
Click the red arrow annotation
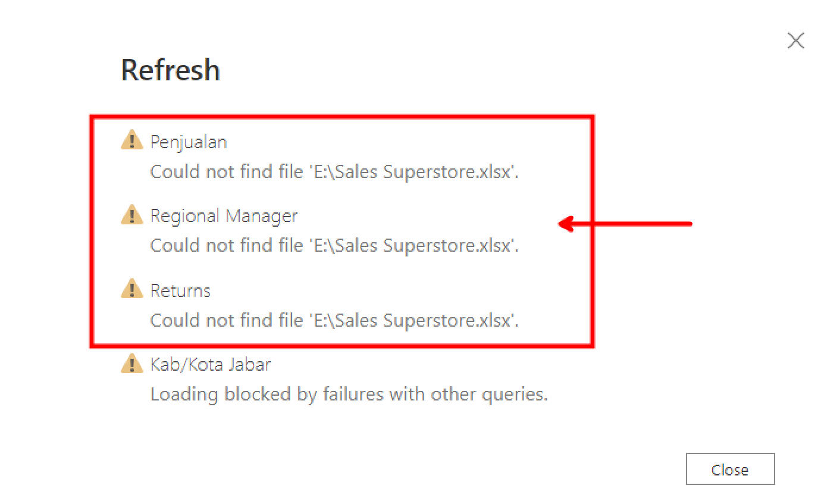point(625,224)
